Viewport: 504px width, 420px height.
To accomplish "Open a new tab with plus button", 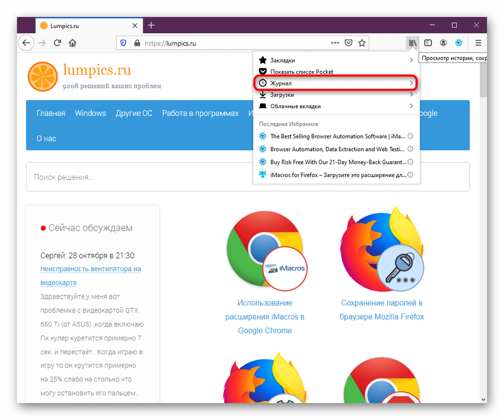I will coord(151,25).
